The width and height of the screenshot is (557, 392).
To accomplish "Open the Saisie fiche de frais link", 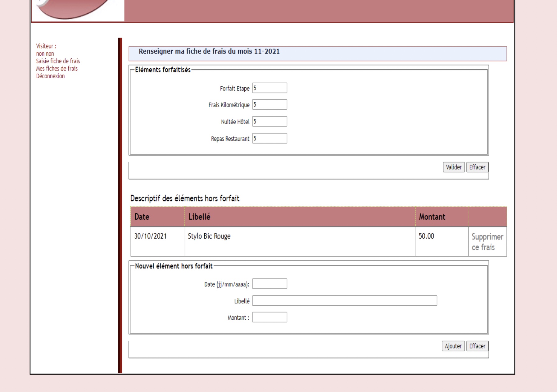I will click(x=58, y=61).
